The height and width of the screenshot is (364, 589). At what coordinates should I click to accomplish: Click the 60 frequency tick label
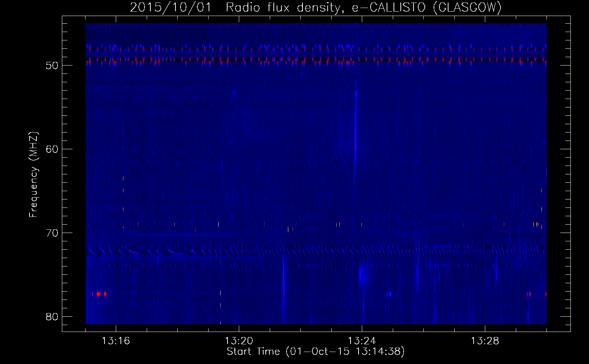[x=52, y=149]
